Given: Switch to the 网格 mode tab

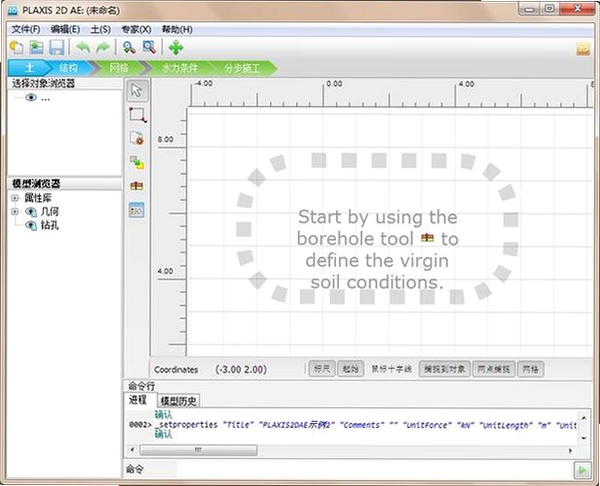Looking at the screenshot, I should pyautogui.click(x=119, y=68).
